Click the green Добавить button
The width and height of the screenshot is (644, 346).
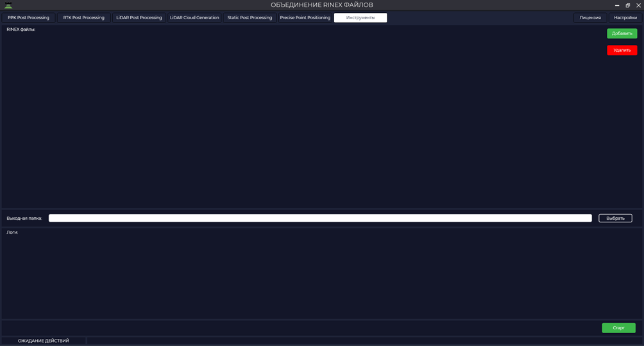(622, 33)
